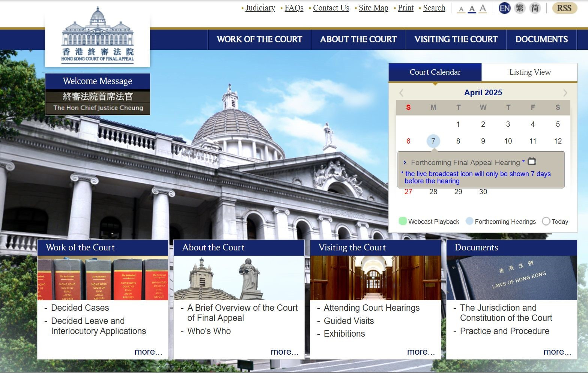Select date 6 in April calendar
The image size is (588, 373).
point(408,141)
